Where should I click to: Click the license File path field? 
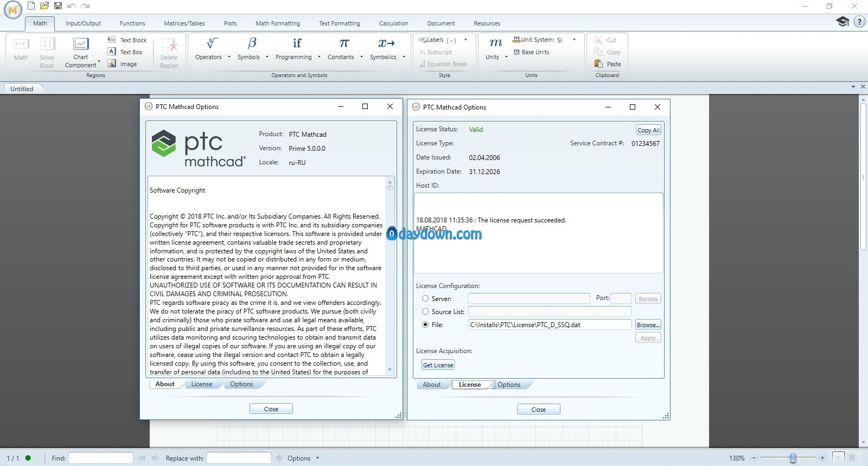(x=550, y=325)
